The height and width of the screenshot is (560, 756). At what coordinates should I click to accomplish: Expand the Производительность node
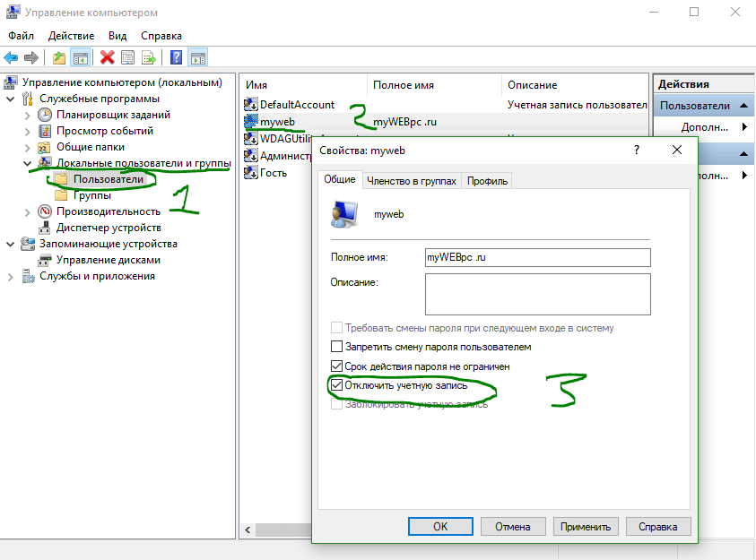(x=28, y=212)
